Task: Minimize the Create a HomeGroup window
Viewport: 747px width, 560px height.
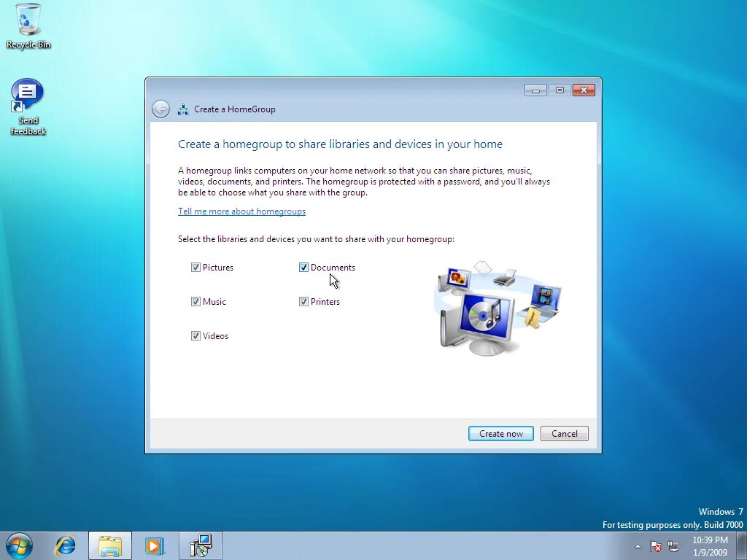Action: 535,90
